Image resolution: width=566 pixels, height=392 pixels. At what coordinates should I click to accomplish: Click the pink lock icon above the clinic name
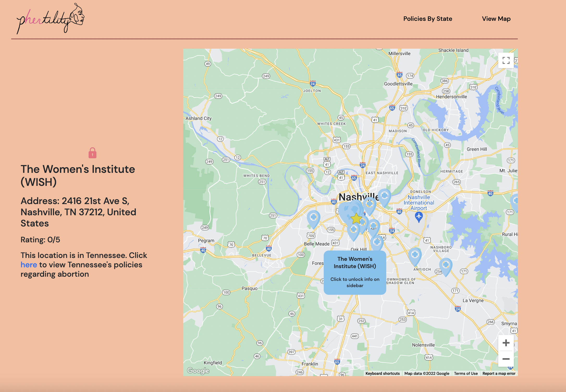click(x=93, y=153)
